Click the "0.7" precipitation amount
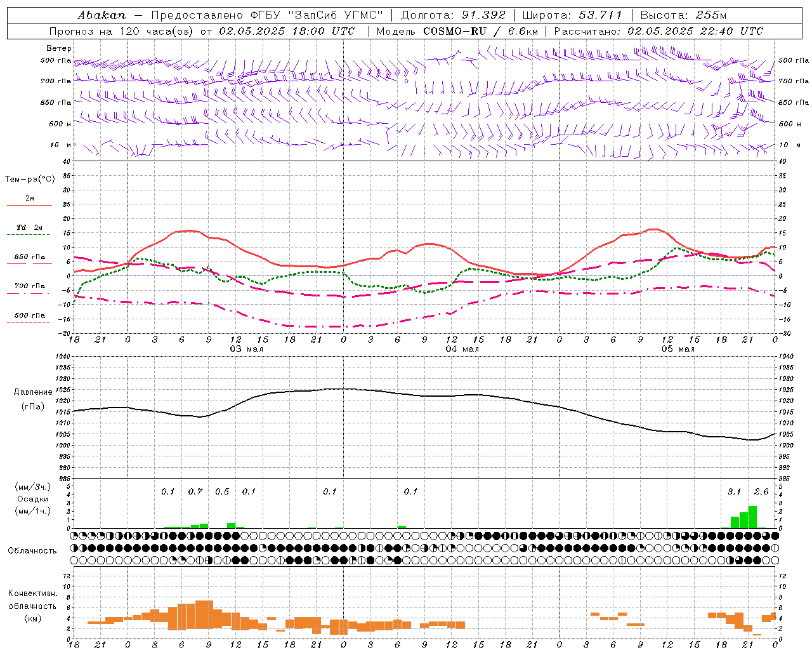The image size is (812, 650). click(195, 491)
